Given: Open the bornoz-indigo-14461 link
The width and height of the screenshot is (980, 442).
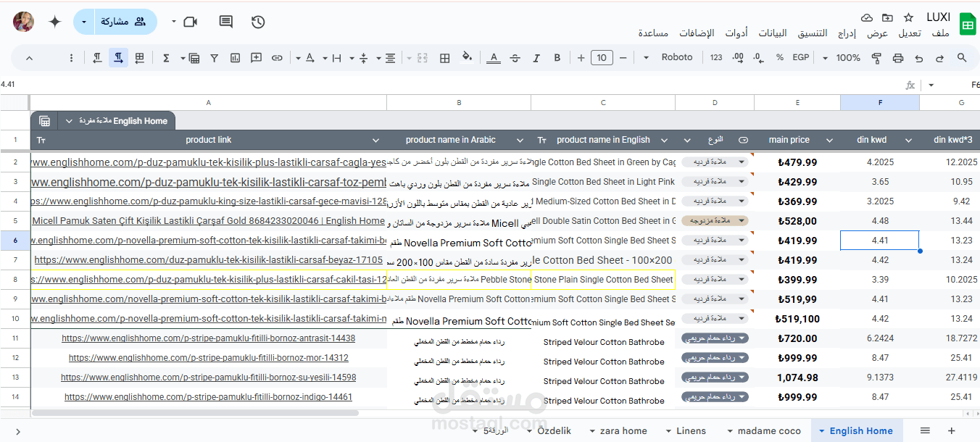Looking at the screenshot, I should coord(208,397).
